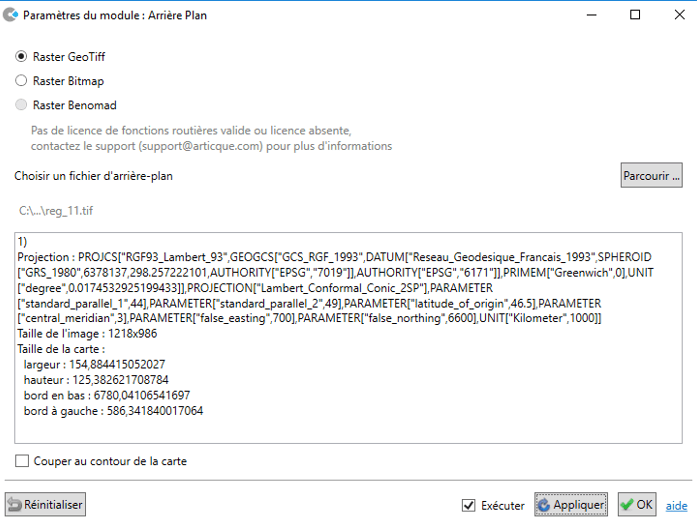This screenshot has width=697, height=522.
Task: Click the support@articque.com licence notice text
Action: click(x=212, y=138)
